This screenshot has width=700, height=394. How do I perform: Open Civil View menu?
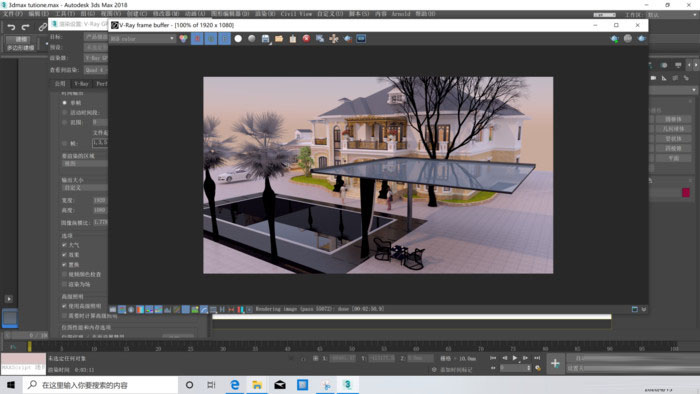click(x=296, y=14)
